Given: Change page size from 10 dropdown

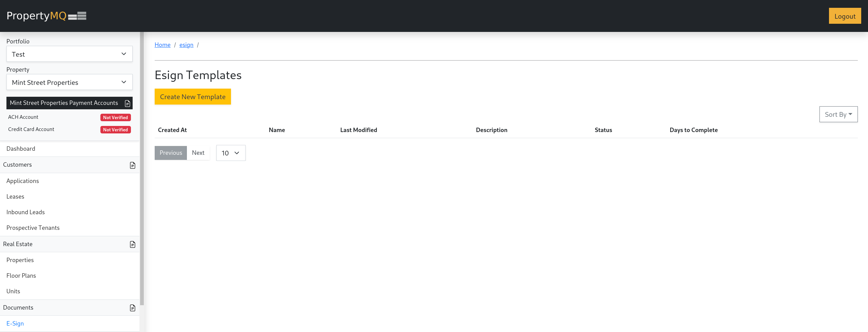Looking at the screenshot, I should (231, 153).
